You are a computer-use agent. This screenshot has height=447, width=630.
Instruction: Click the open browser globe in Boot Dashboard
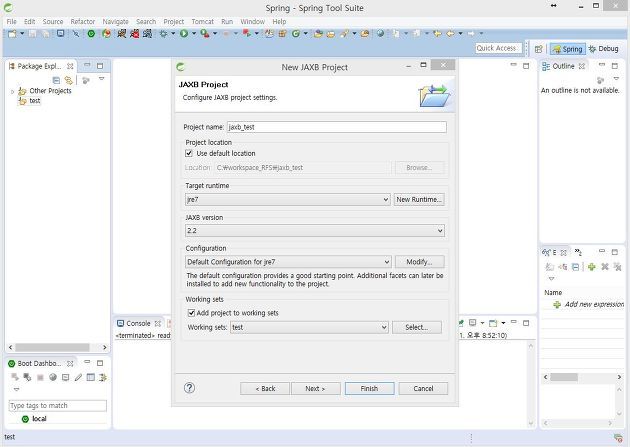(x=53, y=377)
